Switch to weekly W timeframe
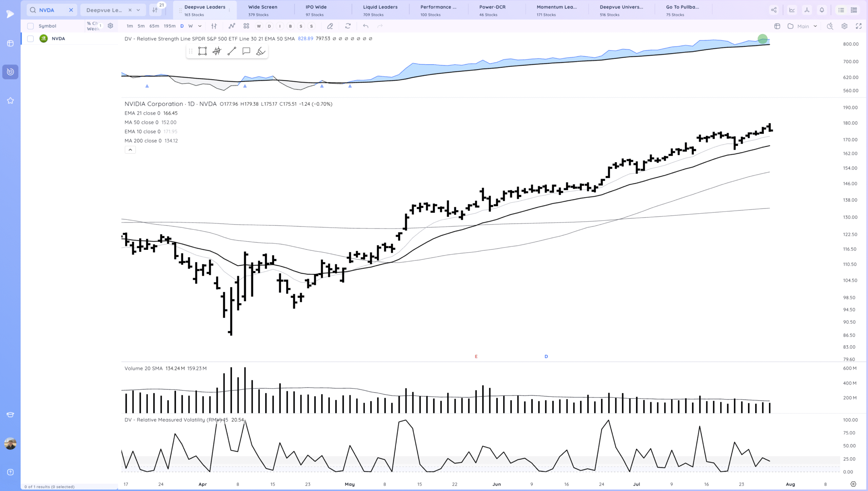 191,26
